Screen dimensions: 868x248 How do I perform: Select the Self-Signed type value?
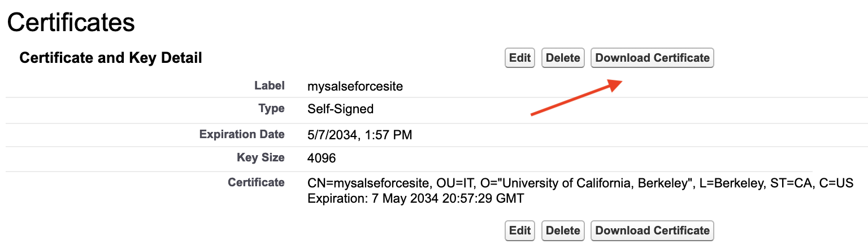pyautogui.click(x=340, y=109)
